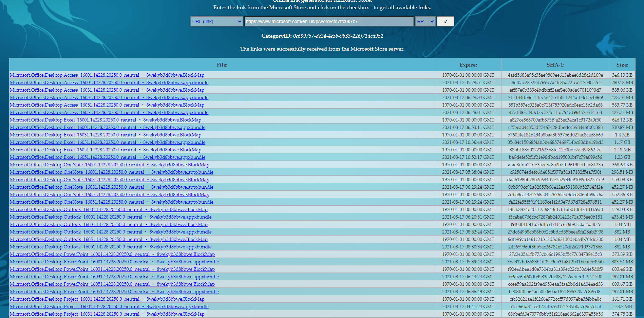
Task: Open Access 16031 BlockMap link
Action: click(107, 90)
